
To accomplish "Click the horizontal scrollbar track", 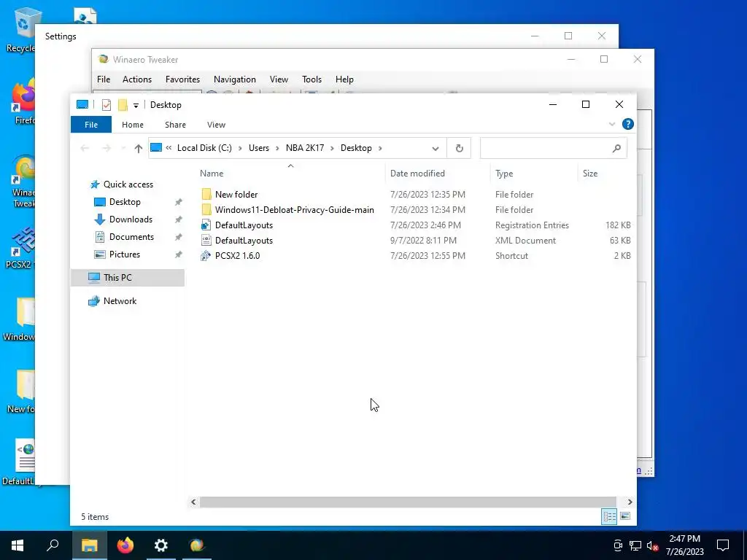I will pos(408,502).
